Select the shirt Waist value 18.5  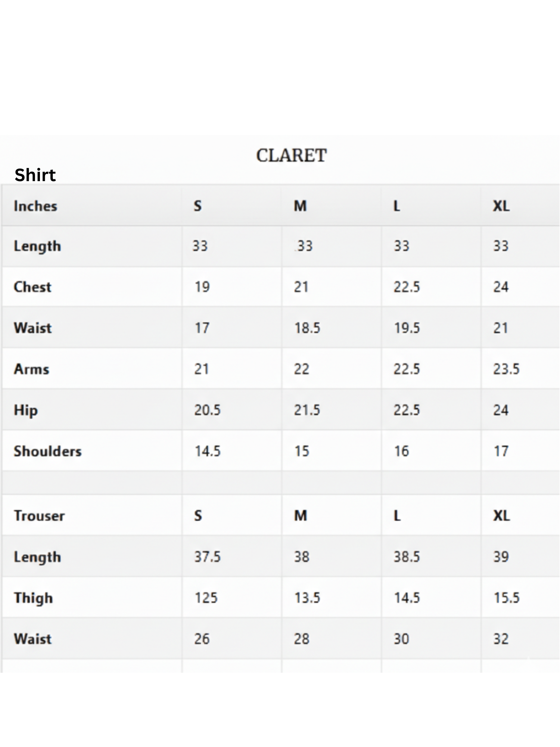tap(307, 328)
